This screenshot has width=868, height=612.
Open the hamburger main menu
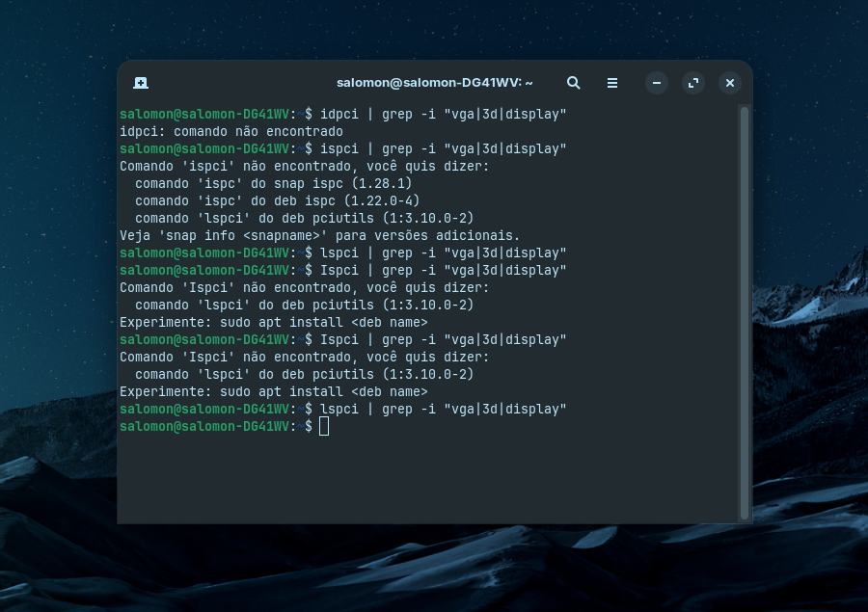pos(611,83)
